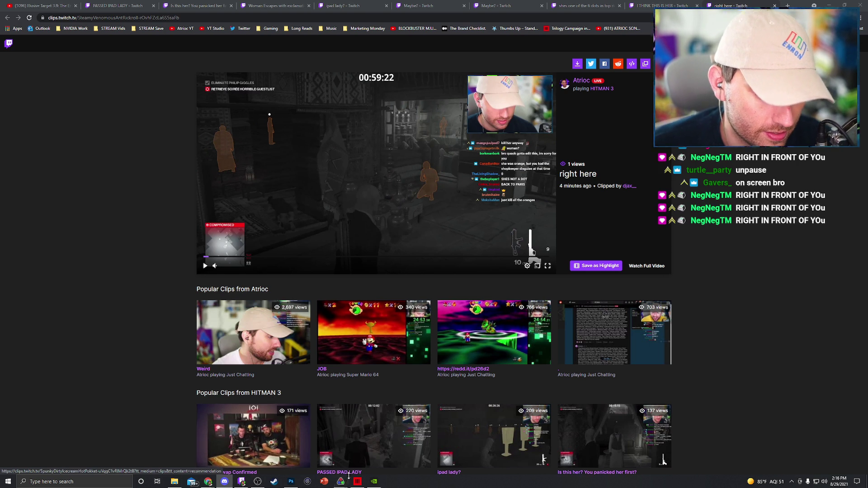The width and height of the screenshot is (868, 488).
Task: Open the Music bookmark folder
Action: [328, 28]
